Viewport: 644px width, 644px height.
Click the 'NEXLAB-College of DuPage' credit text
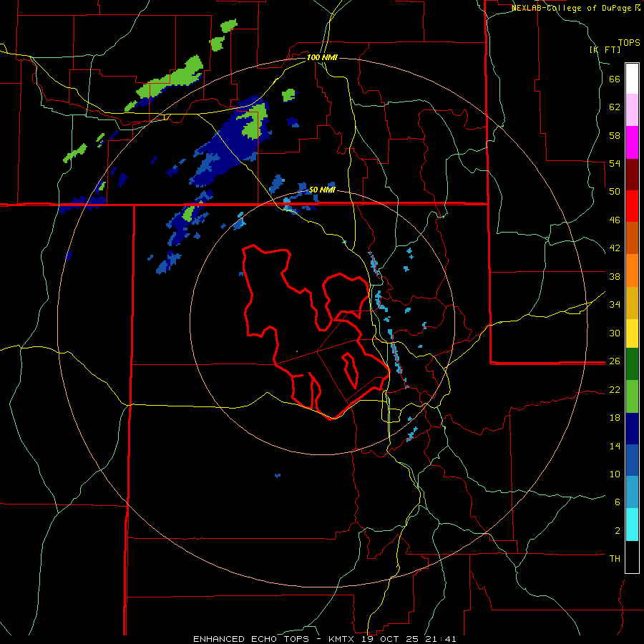(572, 8)
